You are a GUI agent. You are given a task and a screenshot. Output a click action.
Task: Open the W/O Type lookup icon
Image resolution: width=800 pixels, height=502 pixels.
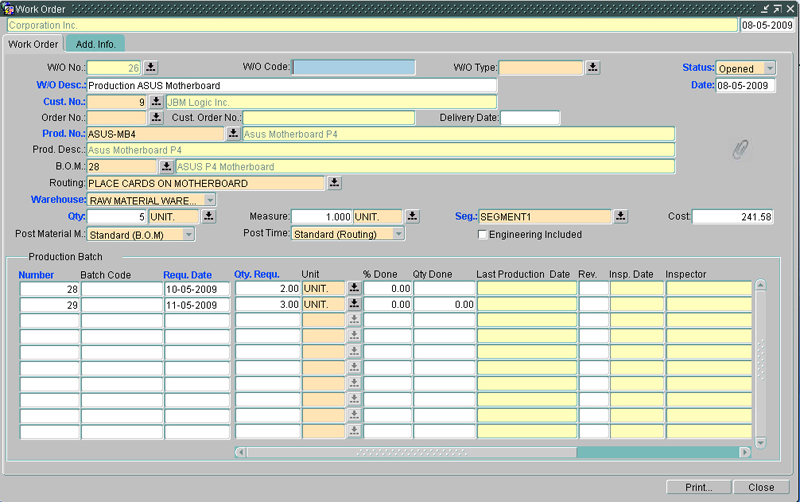[593, 68]
